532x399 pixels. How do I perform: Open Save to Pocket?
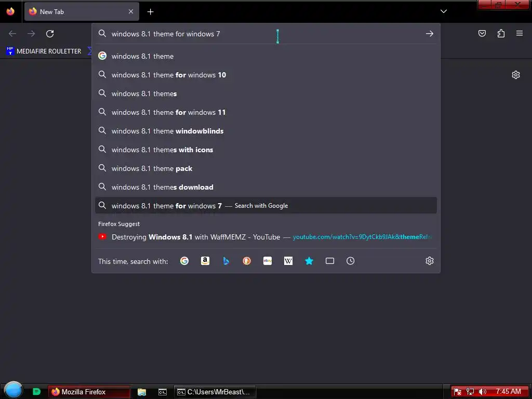(x=482, y=33)
